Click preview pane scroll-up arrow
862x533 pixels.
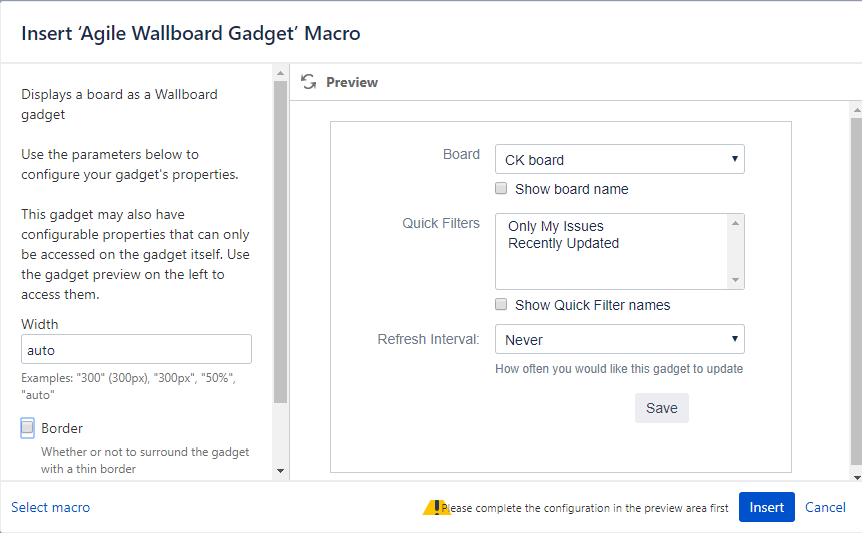(x=856, y=107)
